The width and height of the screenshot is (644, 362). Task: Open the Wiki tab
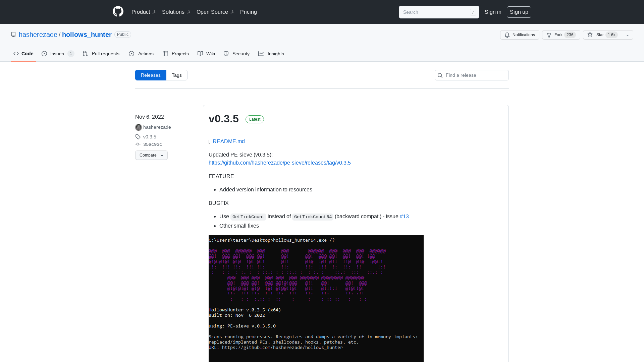pos(206,54)
